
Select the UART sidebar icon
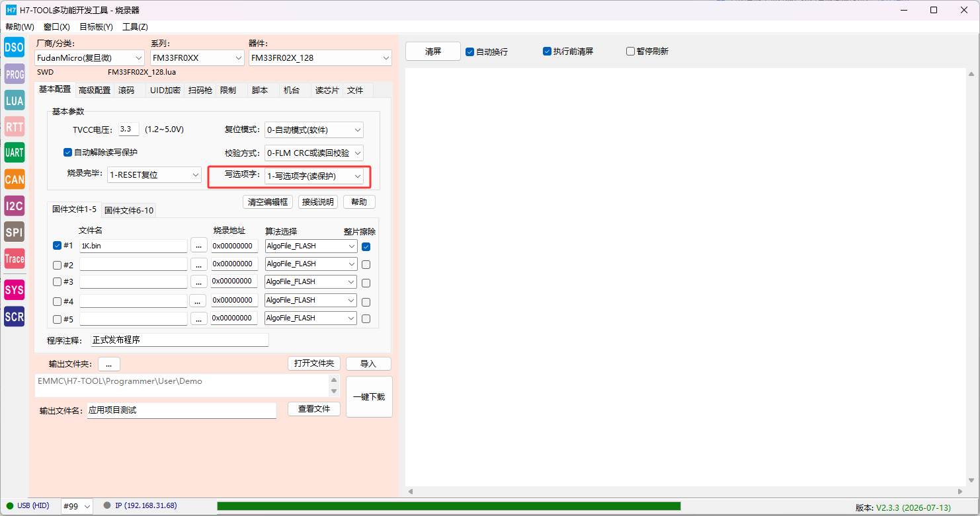[x=14, y=153]
